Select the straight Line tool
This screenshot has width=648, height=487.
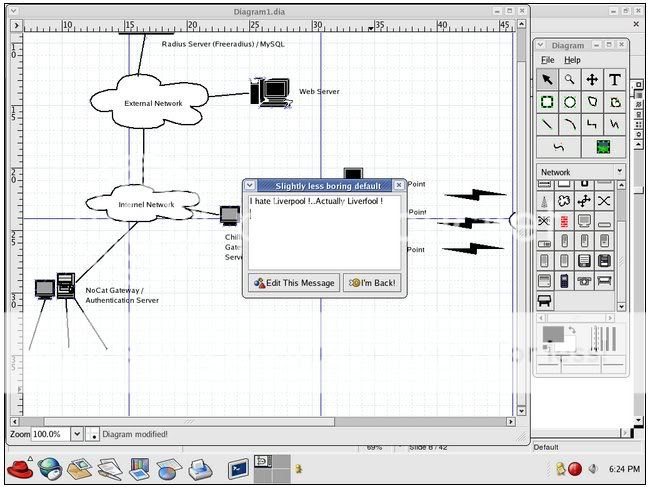(x=547, y=124)
